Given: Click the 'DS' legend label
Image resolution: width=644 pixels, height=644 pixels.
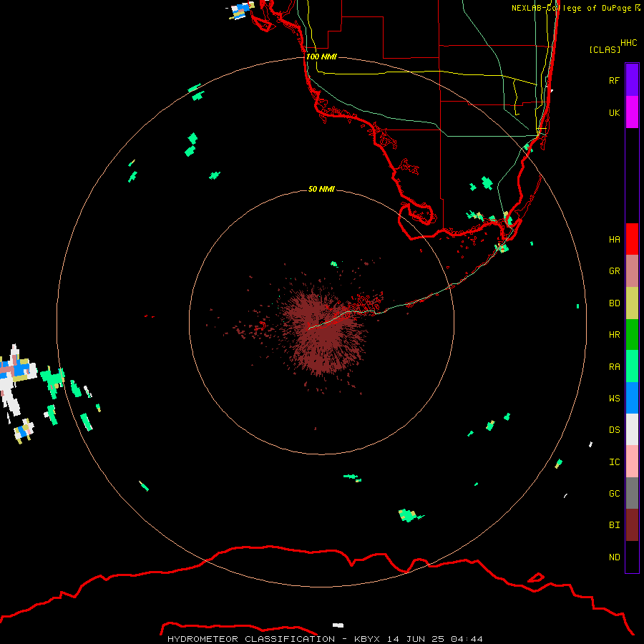Looking at the screenshot, I should [614, 430].
